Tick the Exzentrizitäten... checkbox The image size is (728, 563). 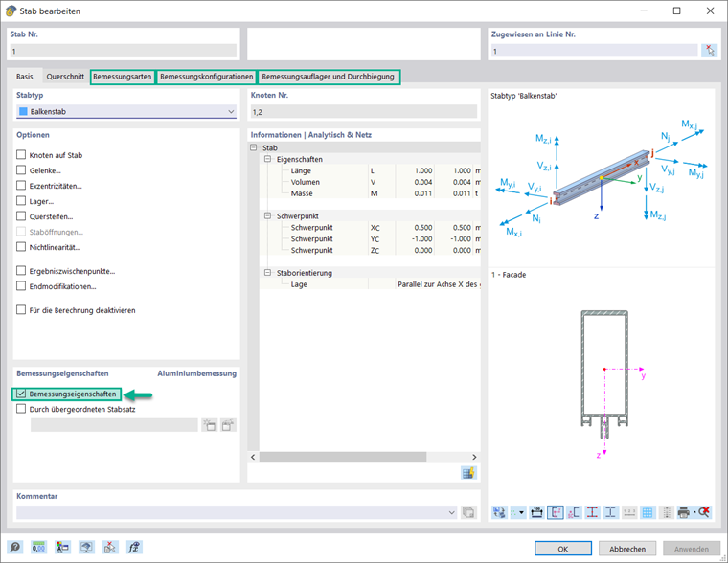coord(21,185)
